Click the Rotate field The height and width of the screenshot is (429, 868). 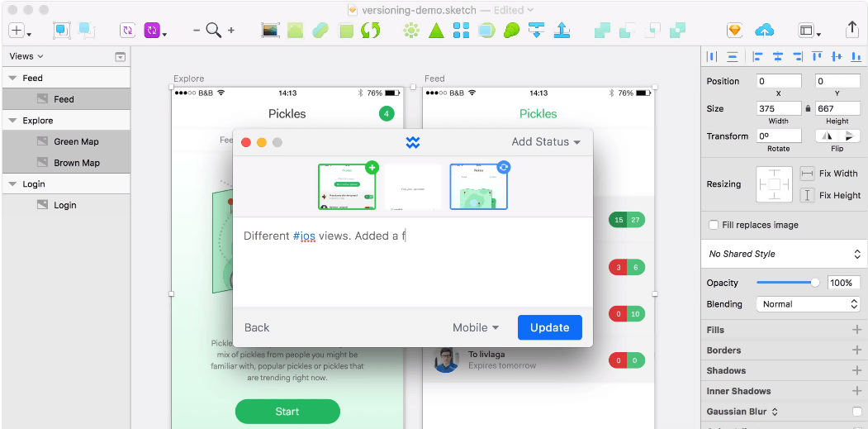pos(779,136)
